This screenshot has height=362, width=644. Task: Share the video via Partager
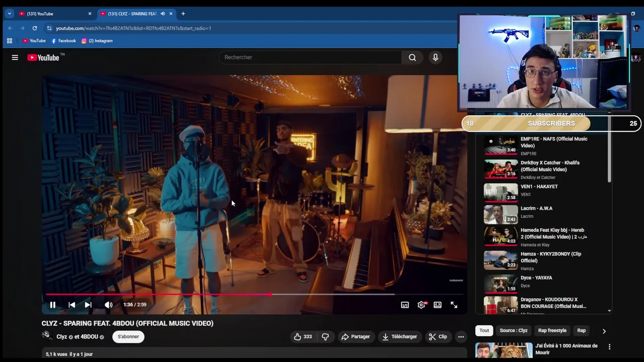(356, 337)
